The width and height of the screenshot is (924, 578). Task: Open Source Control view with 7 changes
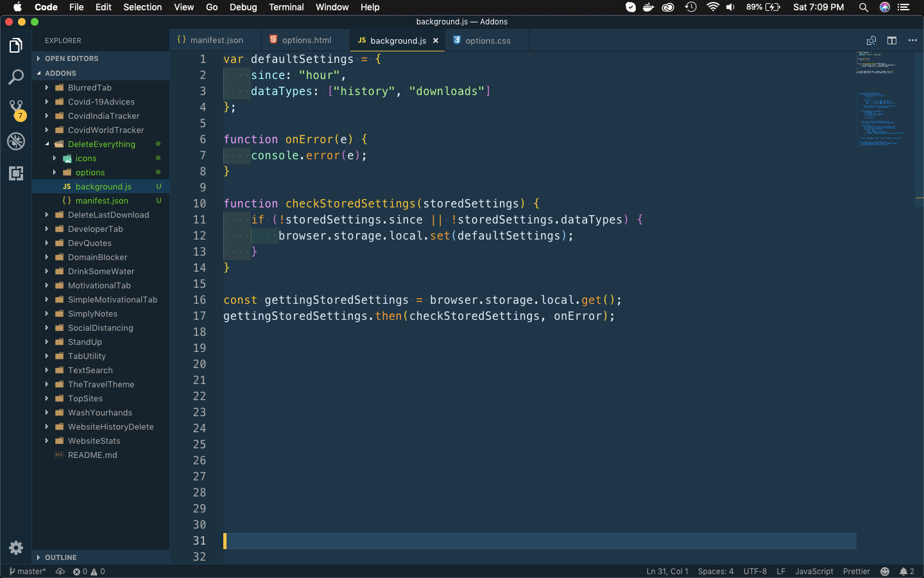click(x=16, y=109)
